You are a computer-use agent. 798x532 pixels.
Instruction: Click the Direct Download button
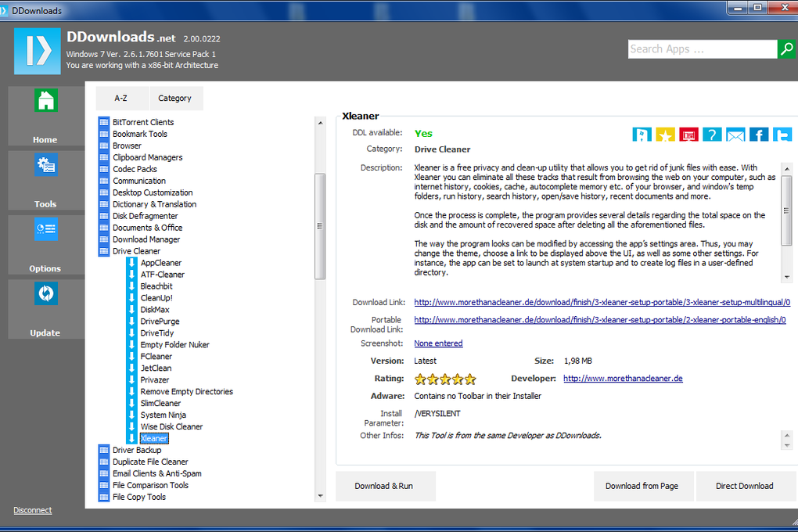[745, 486]
